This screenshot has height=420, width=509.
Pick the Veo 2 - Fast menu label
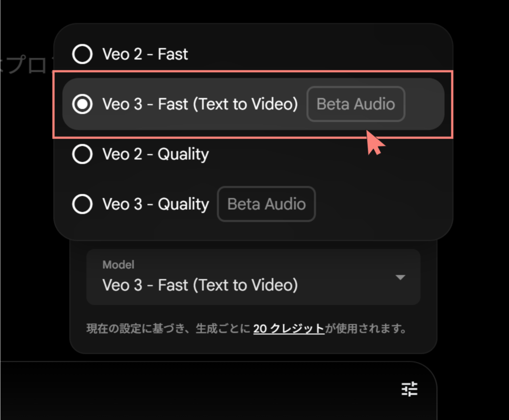[x=145, y=54]
